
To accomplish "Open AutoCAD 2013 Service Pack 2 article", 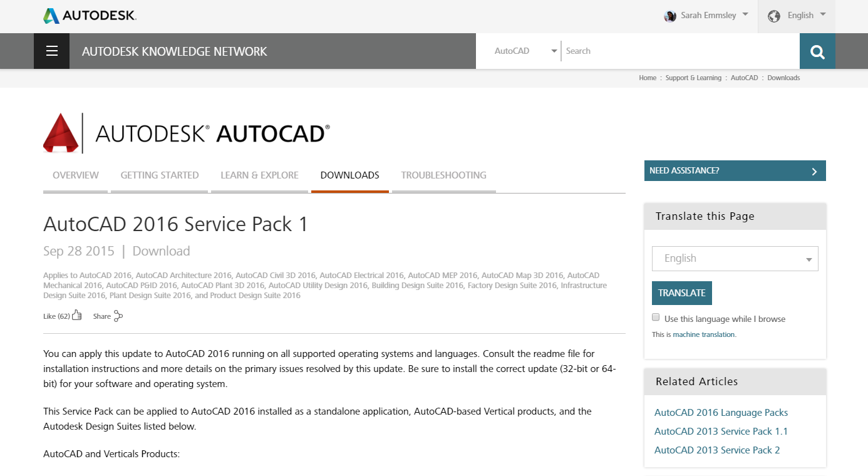I will point(717,450).
